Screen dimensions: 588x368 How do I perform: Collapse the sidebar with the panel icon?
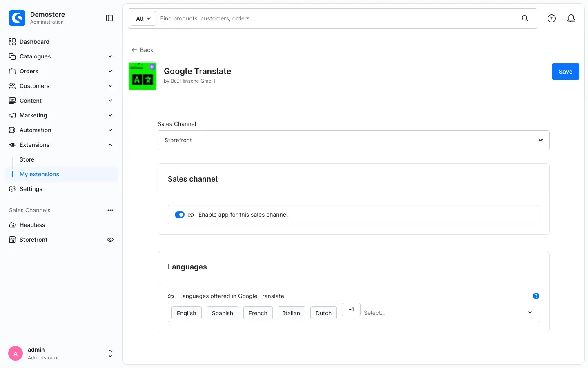pyautogui.click(x=109, y=18)
